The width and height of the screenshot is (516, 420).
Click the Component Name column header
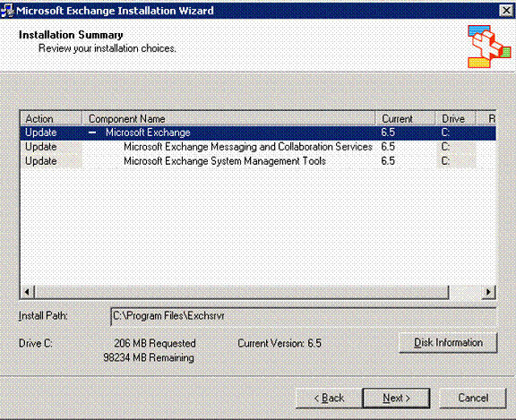[228, 119]
